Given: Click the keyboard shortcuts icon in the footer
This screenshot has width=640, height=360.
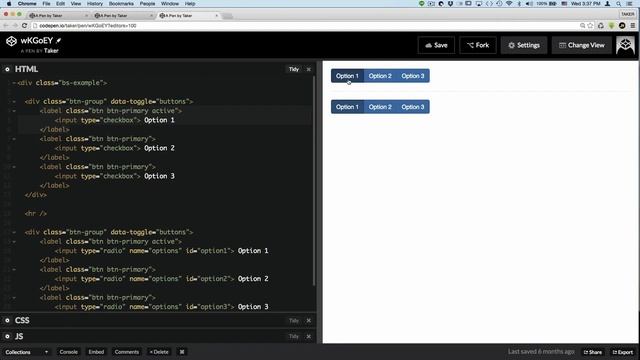Looking at the screenshot, I should click(x=182, y=352).
